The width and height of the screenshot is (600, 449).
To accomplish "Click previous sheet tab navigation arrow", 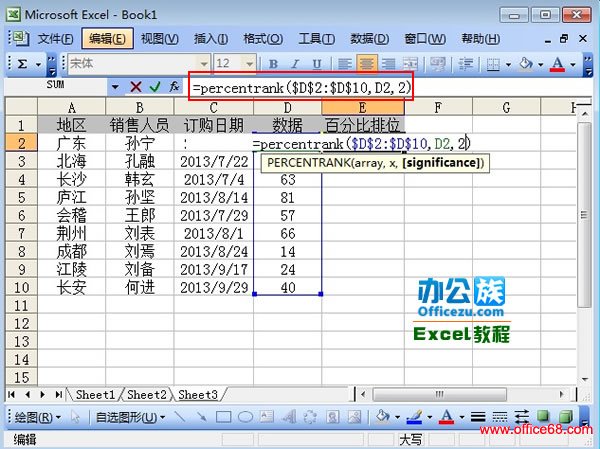I will tap(27, 394).
